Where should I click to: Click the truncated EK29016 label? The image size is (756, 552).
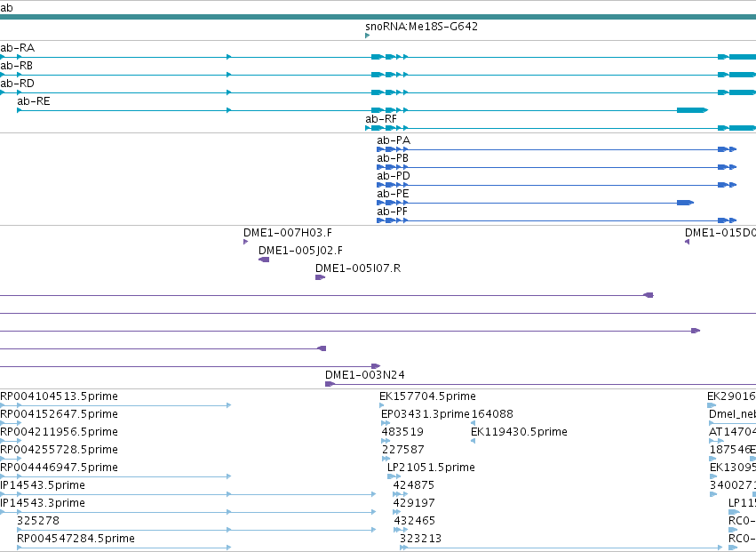(731, 396)
